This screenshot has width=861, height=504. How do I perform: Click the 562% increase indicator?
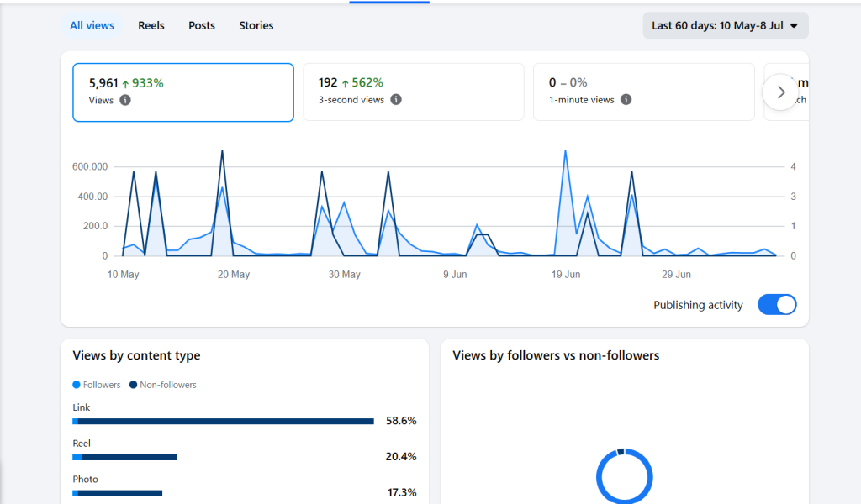coord(362,82)
